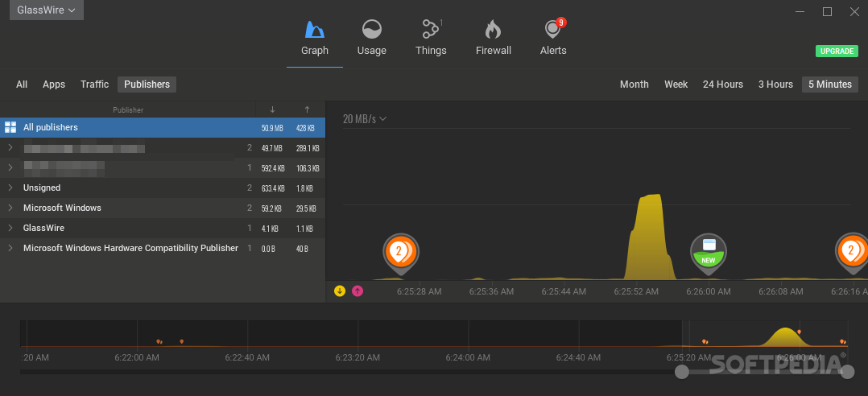
Task: Open the green NEW app marker on graph
Action: coord(709,254)
